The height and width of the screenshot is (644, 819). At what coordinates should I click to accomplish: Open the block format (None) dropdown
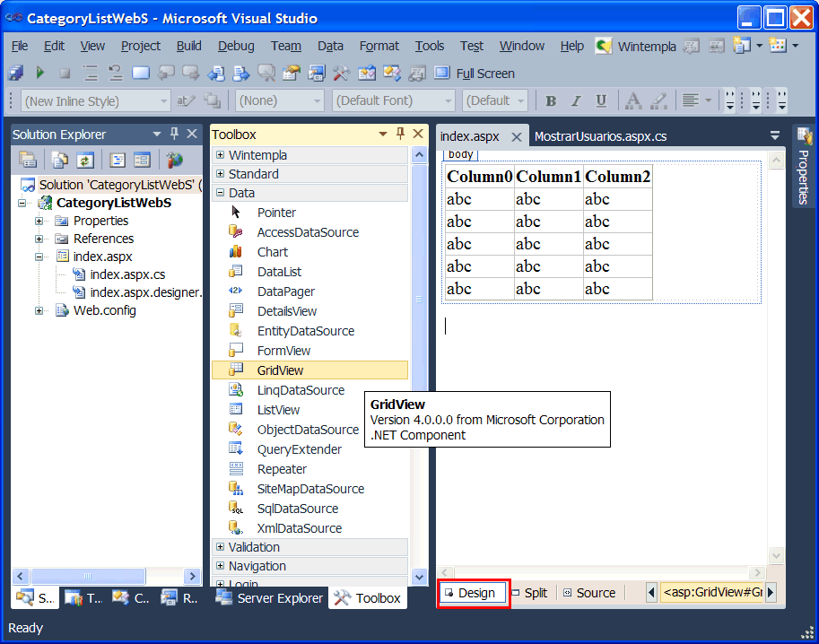tap(317, 100)
